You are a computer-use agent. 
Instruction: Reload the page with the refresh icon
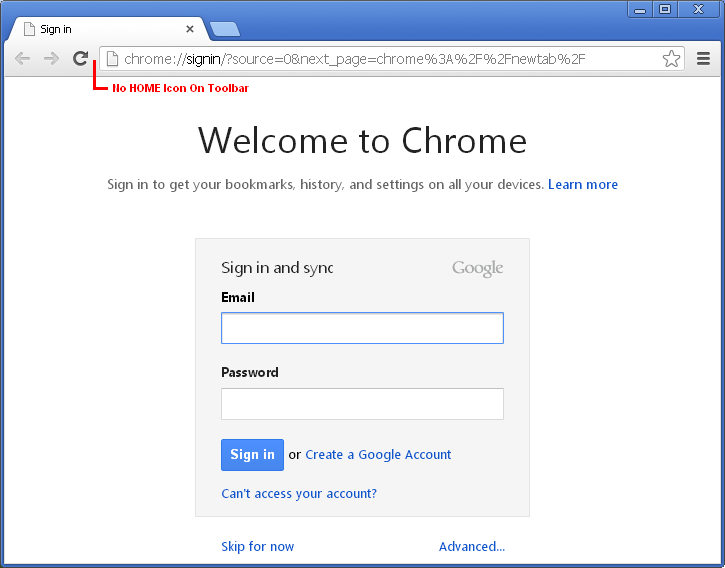(x=80, y=58)
